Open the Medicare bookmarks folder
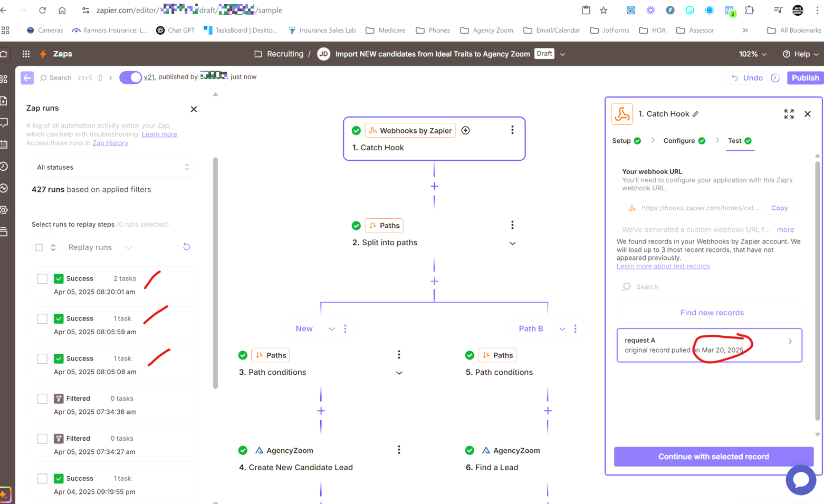Screen dimensions: 824x504 [x=386, y=30]
